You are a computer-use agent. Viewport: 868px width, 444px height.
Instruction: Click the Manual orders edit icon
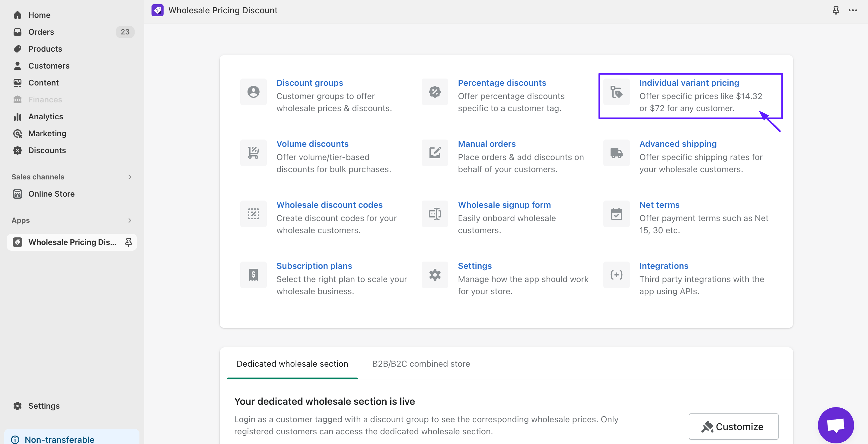435,153
